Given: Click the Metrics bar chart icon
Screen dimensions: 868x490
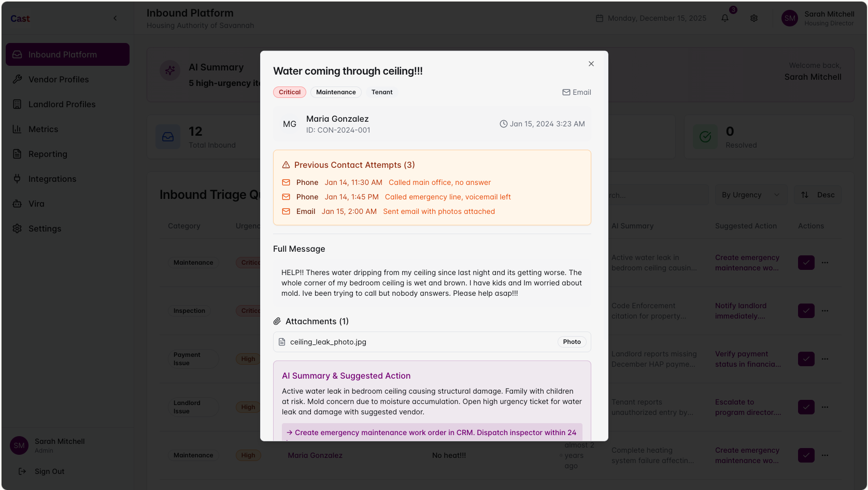Looking at the screenshot, I should 17,129.
